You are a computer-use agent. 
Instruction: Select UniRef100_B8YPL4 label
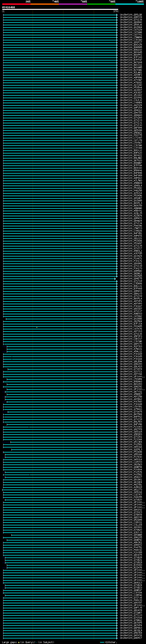pyautogui.click(x=131, y=299)
